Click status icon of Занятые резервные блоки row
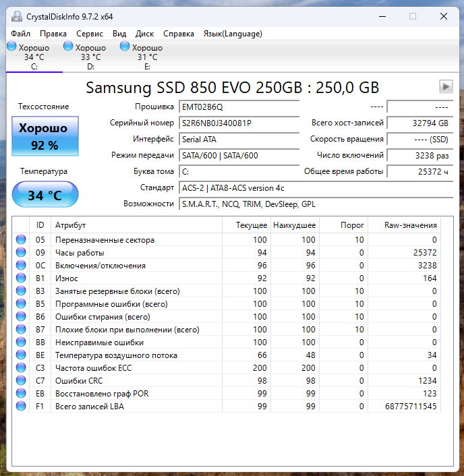 (x=21, y=291)
